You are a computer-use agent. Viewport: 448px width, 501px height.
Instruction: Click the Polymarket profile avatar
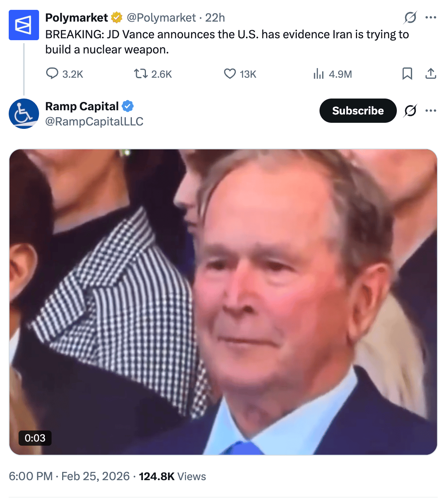coord(23,25)
